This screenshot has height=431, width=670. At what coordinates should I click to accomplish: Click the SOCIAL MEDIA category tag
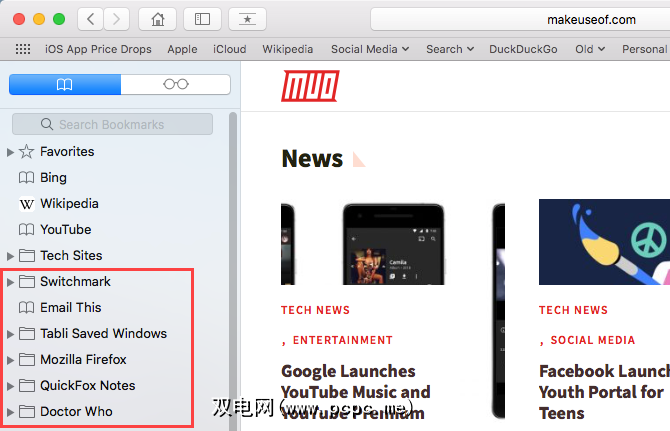[593, 340]
